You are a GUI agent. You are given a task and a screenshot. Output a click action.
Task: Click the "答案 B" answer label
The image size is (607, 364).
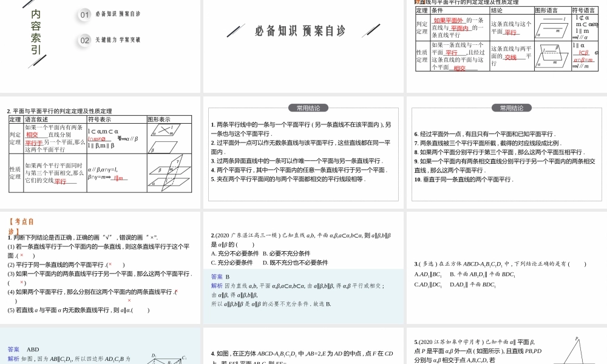tap(219, 277)
